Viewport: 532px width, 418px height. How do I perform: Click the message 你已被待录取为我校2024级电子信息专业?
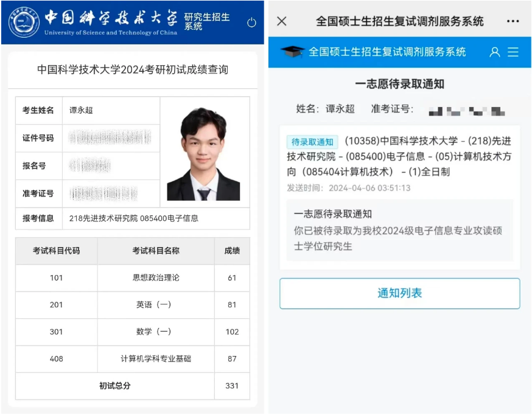[x=398, y=239]
